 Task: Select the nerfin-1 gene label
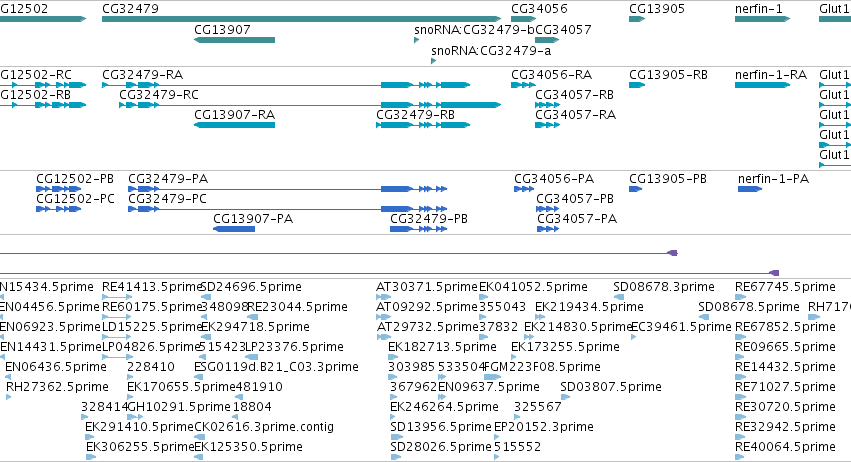tap(759, 9)
